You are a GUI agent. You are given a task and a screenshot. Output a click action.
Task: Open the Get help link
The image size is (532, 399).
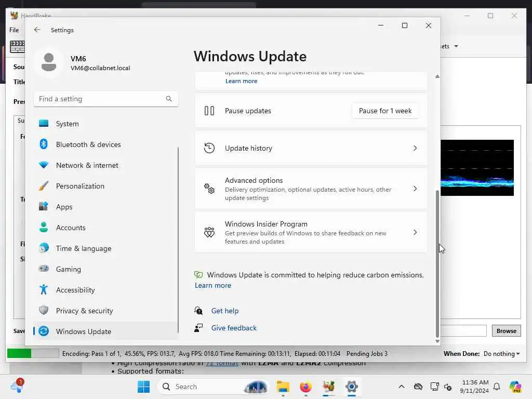(224, 311)
